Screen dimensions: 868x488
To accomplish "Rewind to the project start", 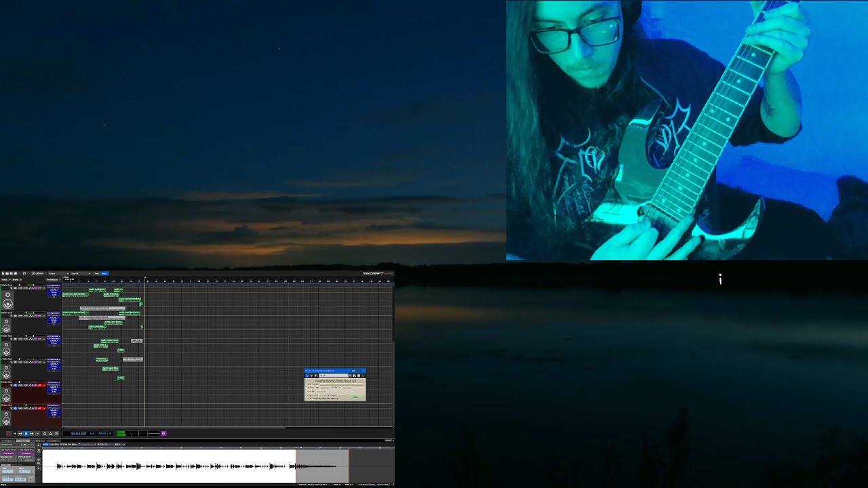I will pos(15,433).
